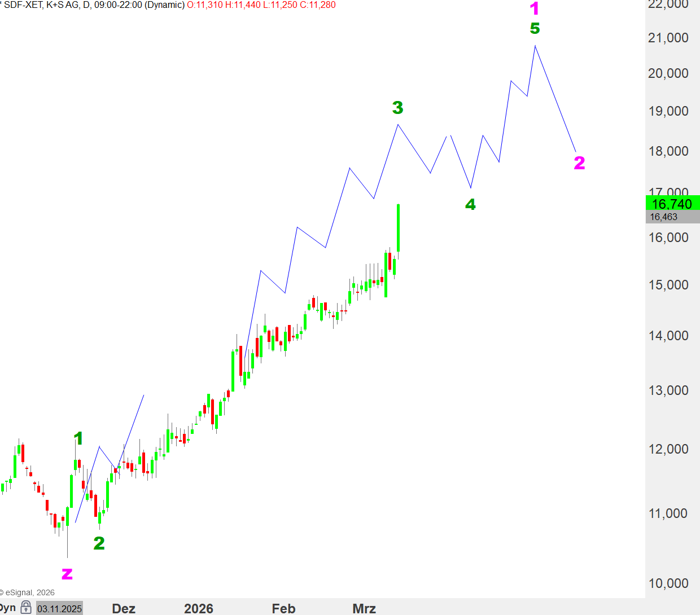Click the Mrz month label on time axis
The image size is (700, 615).
[364, 609]
